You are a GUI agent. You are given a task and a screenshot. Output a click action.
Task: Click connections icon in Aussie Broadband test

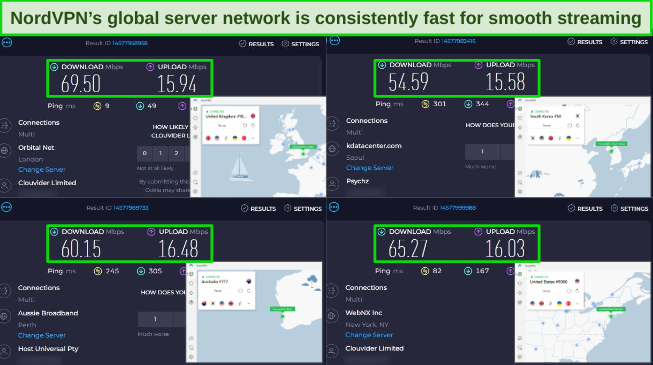(5, 290)
